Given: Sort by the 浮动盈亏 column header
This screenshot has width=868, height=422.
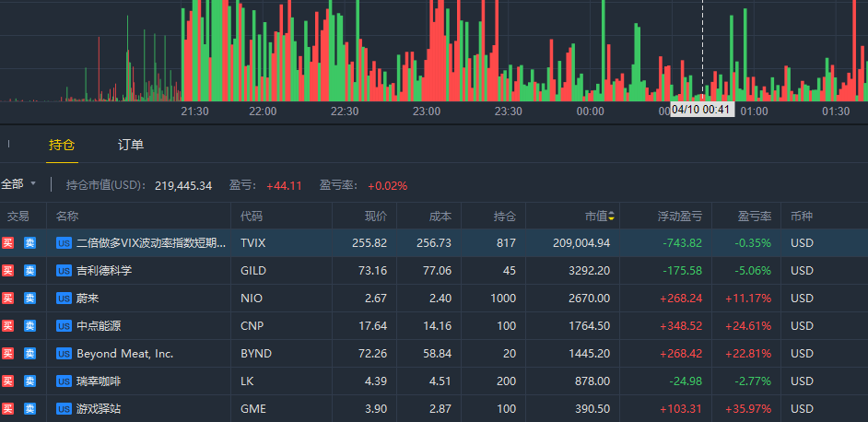Looking at the screenshot, I should [x=680, y=217].
